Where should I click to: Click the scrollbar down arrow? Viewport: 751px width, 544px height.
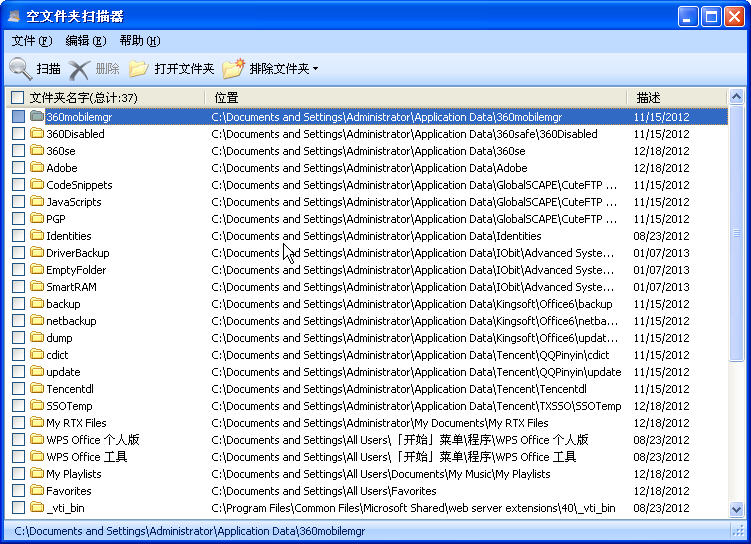click(736, 509)
